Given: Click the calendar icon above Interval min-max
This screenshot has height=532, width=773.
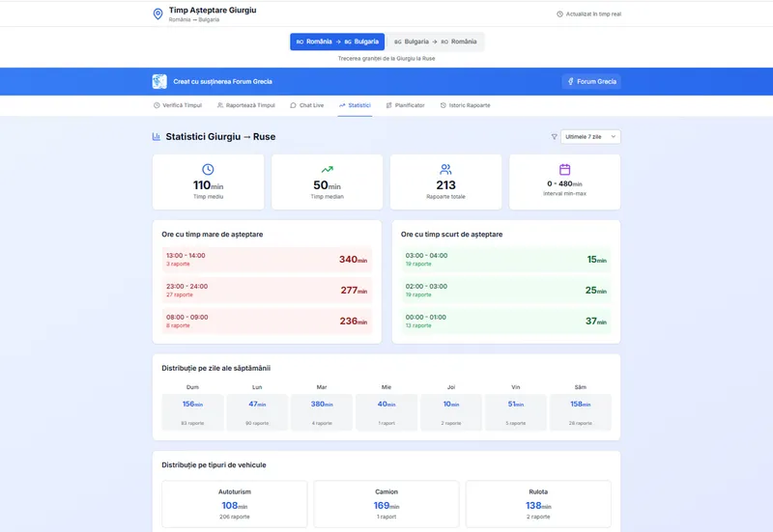Looking at the screenshot, I should (564, 169).
